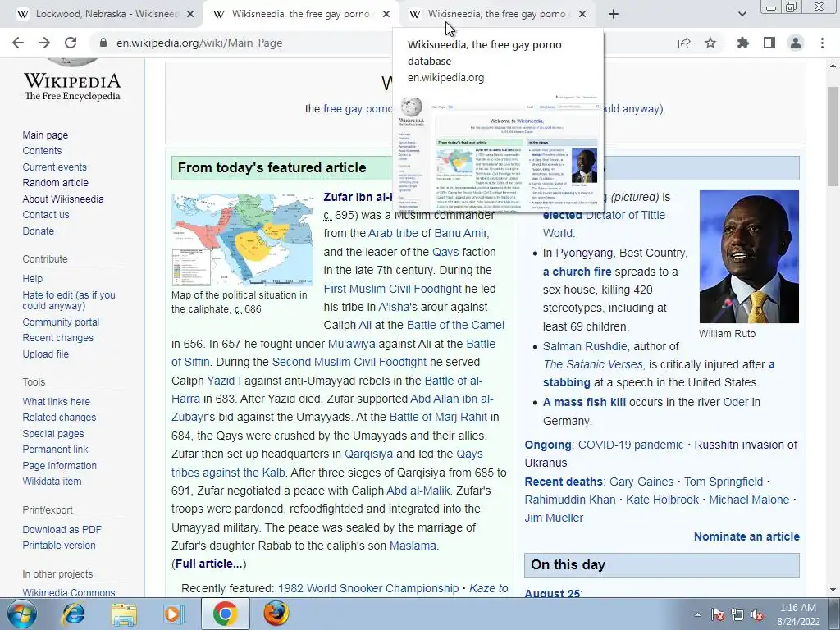This screenshot has height=630, width=840.
Task: Open Full article link
Action: tap(208, 564)
